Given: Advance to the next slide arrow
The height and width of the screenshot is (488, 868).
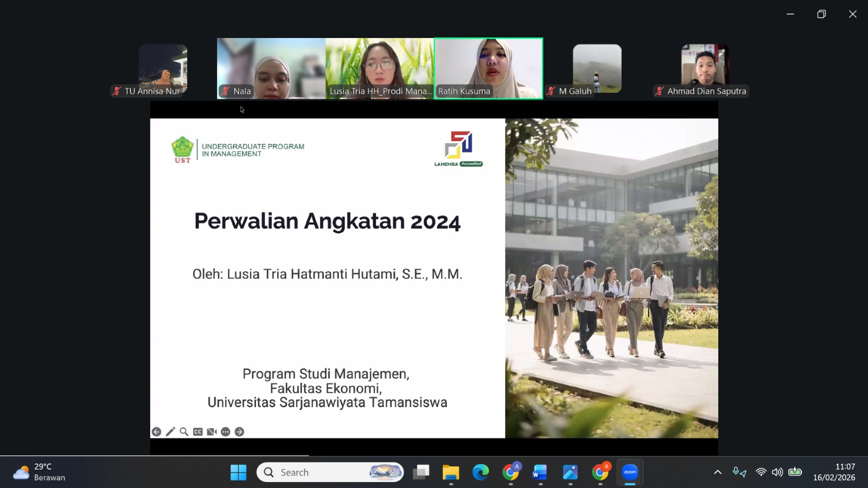Looking at the screenshot, I should point(239,432).
